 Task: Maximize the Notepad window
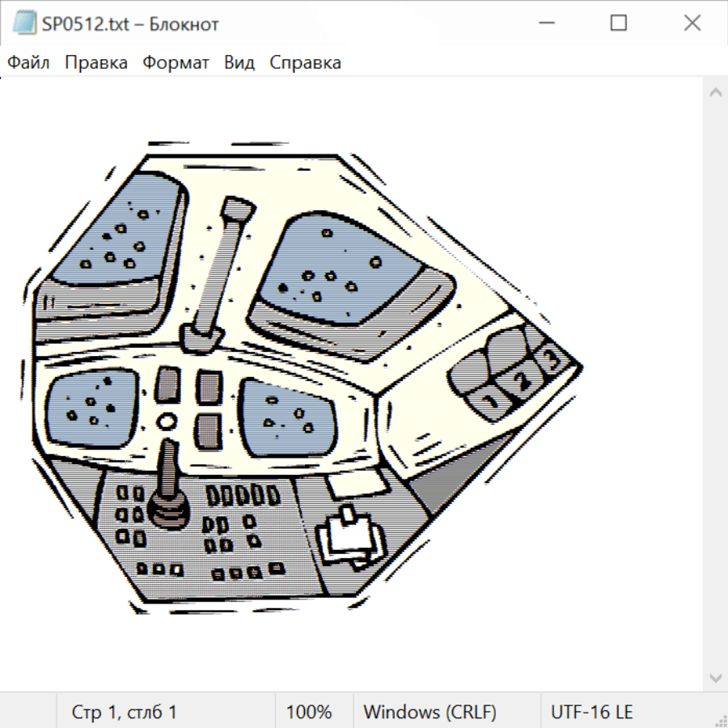(x=618, y=23)
